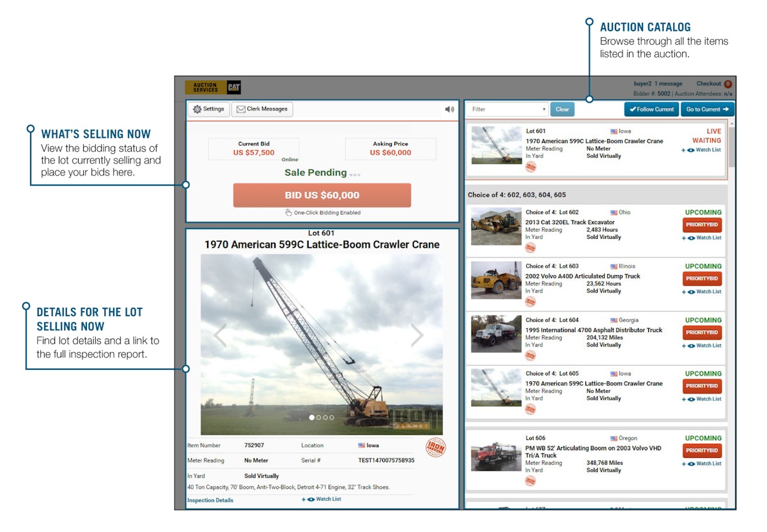
Task: Mute the auction audio speaker icon
Action: [x=449, y=109]
